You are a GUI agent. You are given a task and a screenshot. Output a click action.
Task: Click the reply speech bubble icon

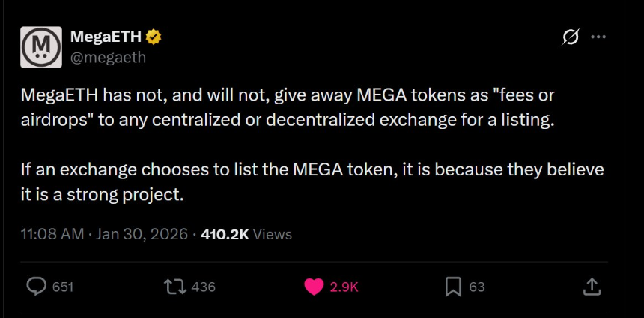(x=37, y=286)
